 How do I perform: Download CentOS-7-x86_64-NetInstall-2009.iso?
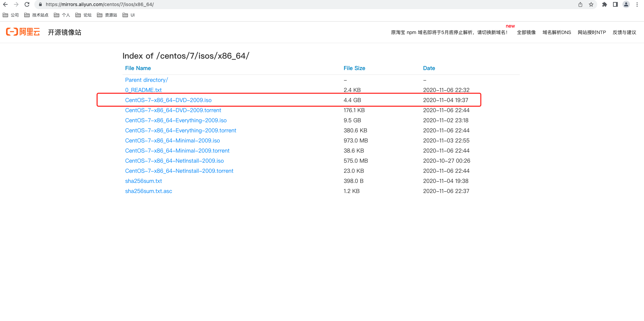click(x=174, y=161)
